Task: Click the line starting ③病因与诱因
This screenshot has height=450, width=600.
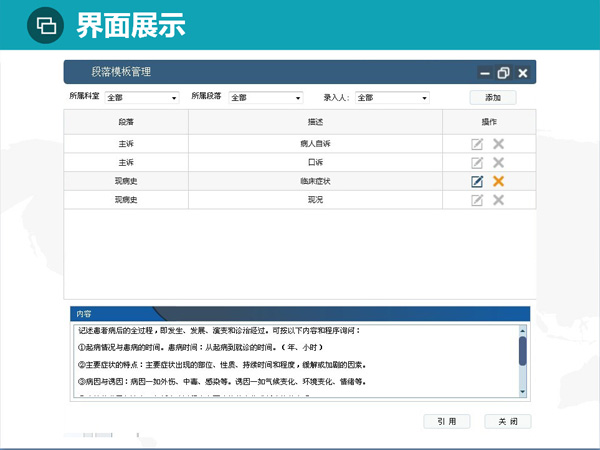Action: click(222, 382)
